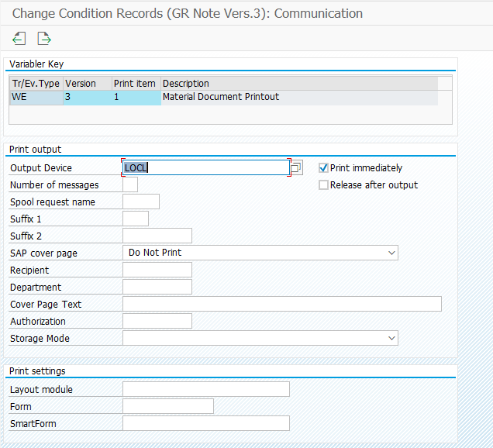Select the WE transaction type cell
This screenshot has width=493, height=448.
[x=36, y=98]
